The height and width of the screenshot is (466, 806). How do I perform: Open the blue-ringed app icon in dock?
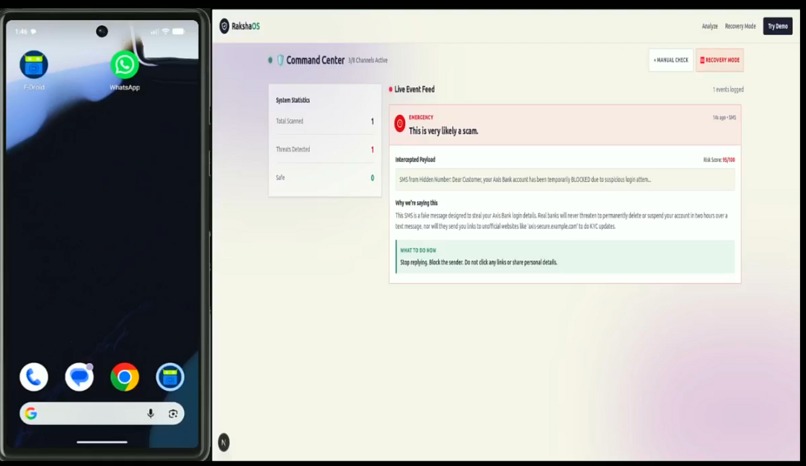pyautogui.click(x=170, y=377)
